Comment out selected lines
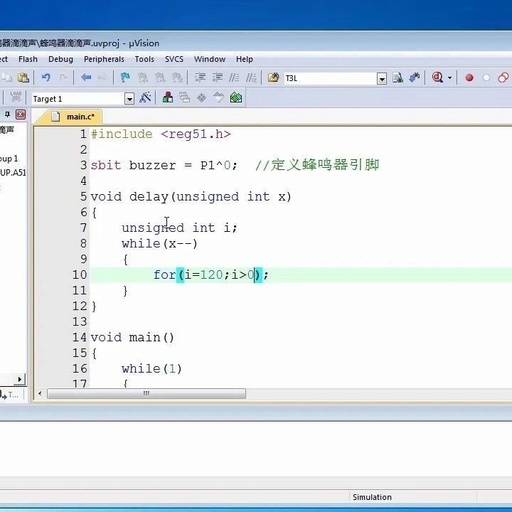The image size is (512, 512). tap(234, 78)
